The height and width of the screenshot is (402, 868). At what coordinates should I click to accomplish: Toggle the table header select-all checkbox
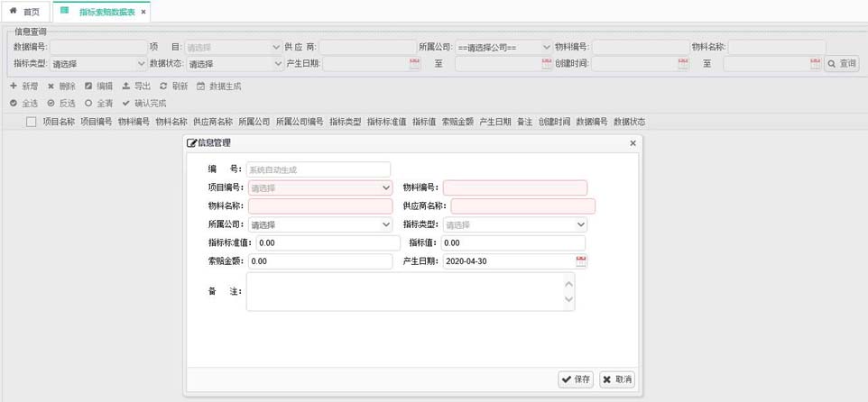click(x=31, y=122)
